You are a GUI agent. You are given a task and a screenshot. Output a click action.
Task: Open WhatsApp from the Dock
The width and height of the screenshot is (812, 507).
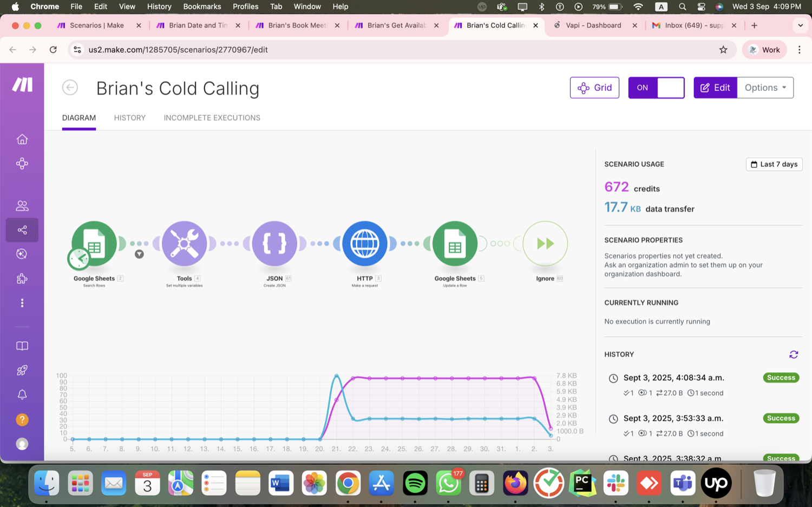[449, 483]
